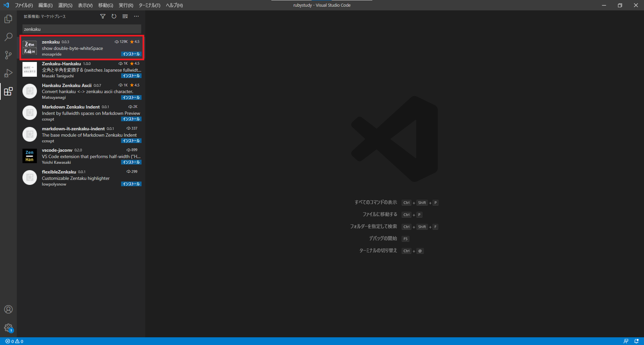644x345 pixels.
Task: Click the Markdown Zenkaku Indent extension icon
Action: pyautogui.click(x=30, y=113)
